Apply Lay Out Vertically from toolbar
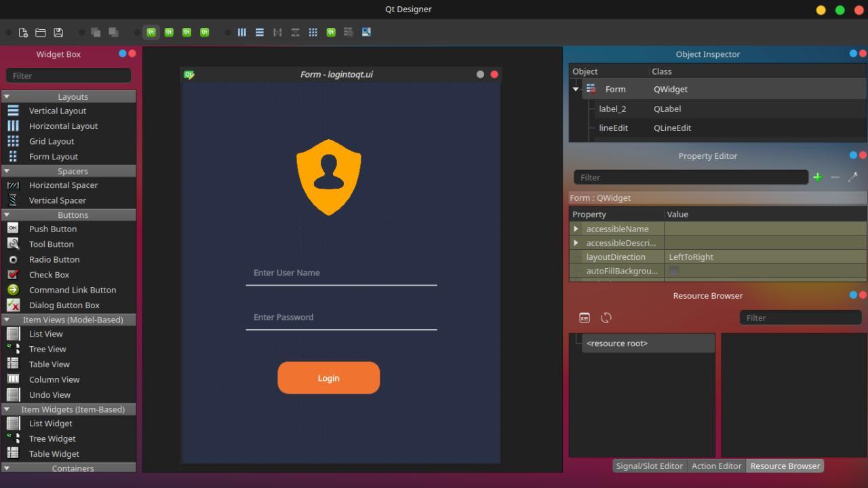Image resolution: width=868 pixels, height=488 pixels. [x=260, y=32]
